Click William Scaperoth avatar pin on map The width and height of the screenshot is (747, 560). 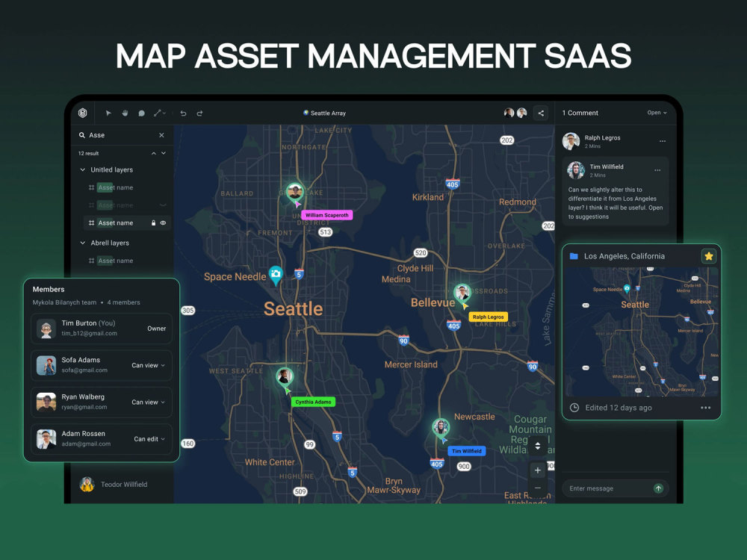295,192
